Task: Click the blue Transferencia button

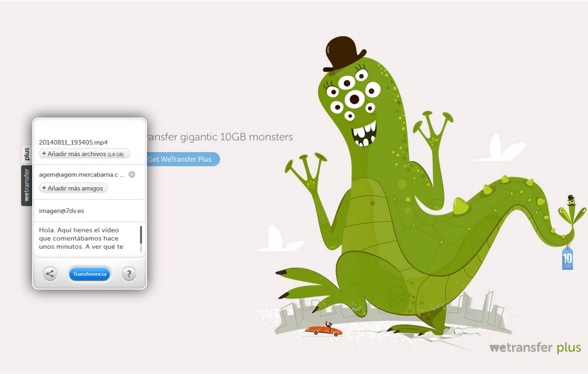Action: click(89, 274)
